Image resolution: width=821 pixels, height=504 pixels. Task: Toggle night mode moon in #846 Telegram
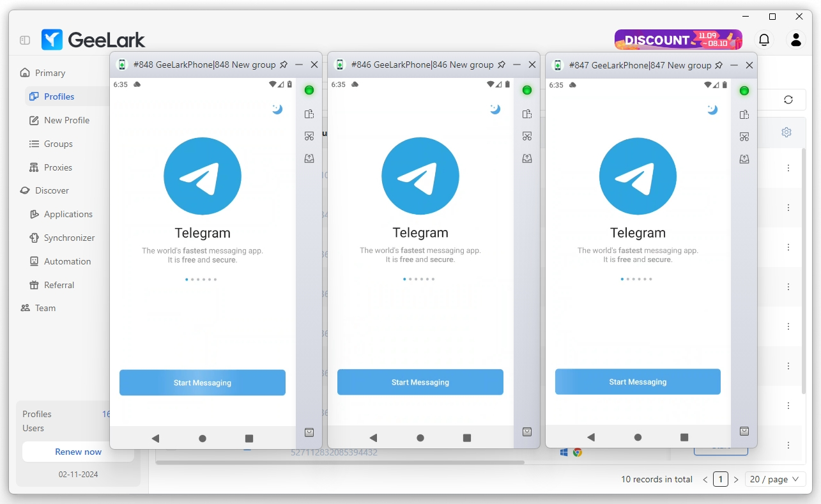tap(495, 109)
